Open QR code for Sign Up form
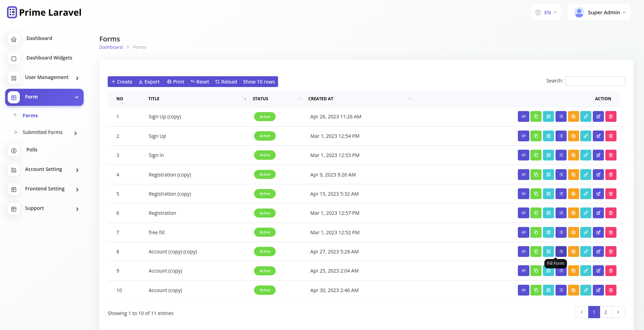 (x=549, y=136)
